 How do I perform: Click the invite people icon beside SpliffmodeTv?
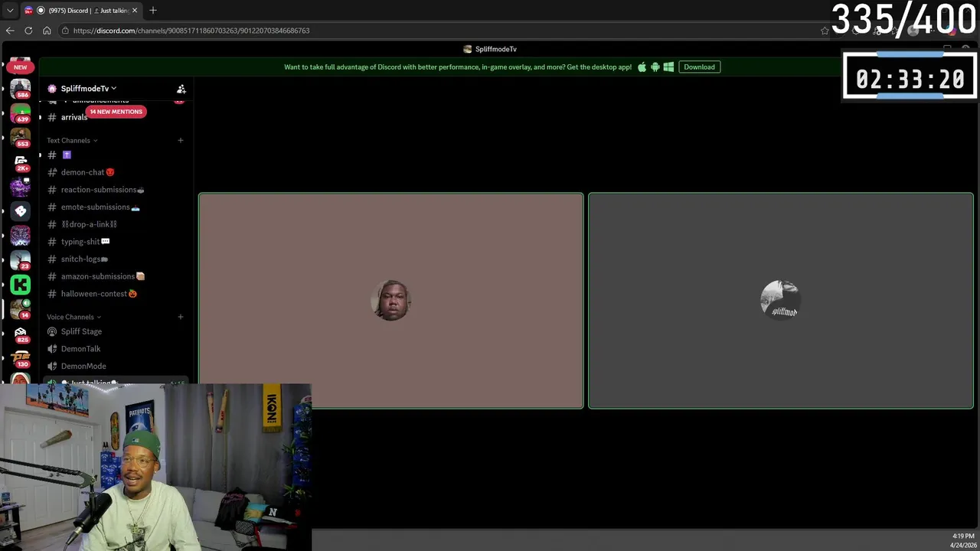pyautogui.click(x=181, y=89)
